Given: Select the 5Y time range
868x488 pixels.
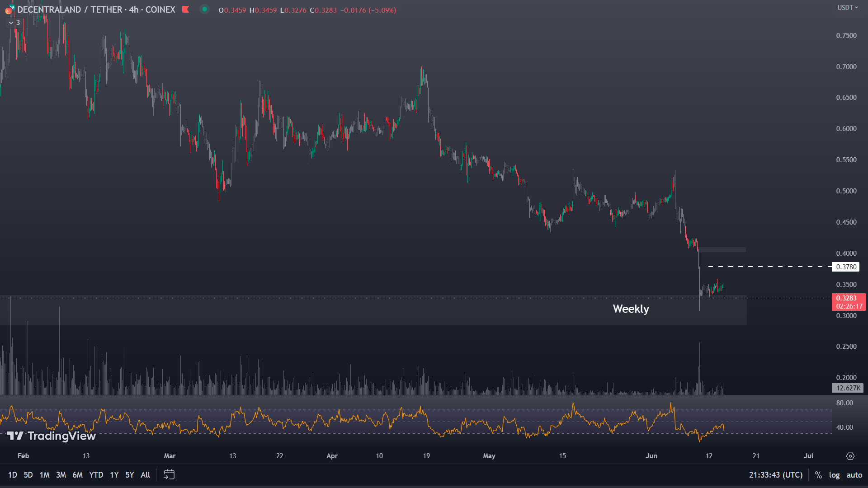Looking at the screenshot, I should pyautogui.click(x=130, y=475).
